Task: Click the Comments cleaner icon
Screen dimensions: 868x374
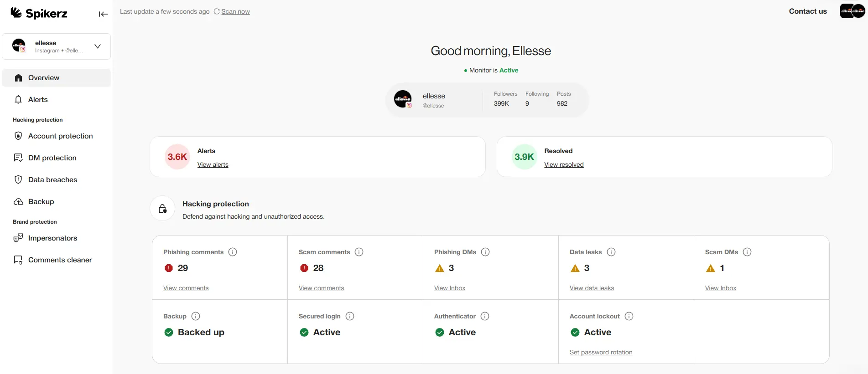Action: point(18,260)
